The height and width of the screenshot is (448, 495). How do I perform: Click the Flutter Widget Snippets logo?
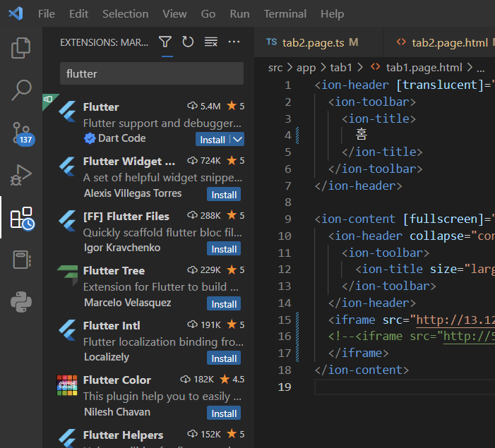(67, 167)
